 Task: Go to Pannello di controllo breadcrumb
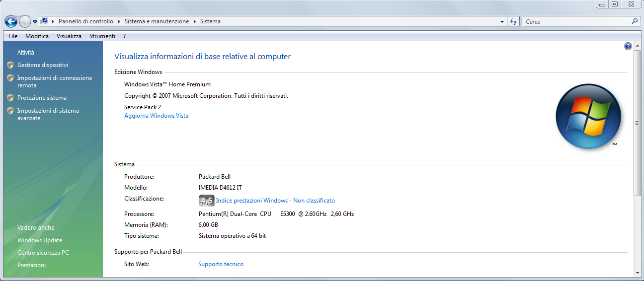pyautogui.click(x=86, y=21)
